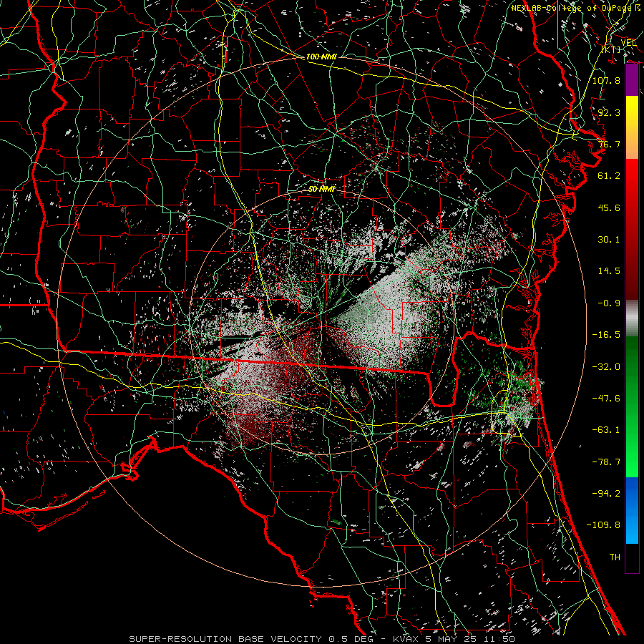The width and height of the screenshot is (644, 644).
Task: Click the "0.5 DEG" elevation angle text
Action: coord(350,639)
